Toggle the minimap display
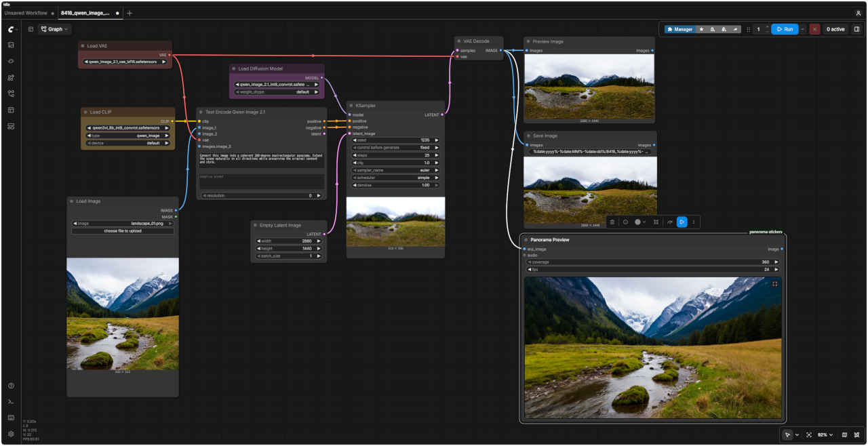This screenshot has width=868, height=446. (x=844, y=434)
